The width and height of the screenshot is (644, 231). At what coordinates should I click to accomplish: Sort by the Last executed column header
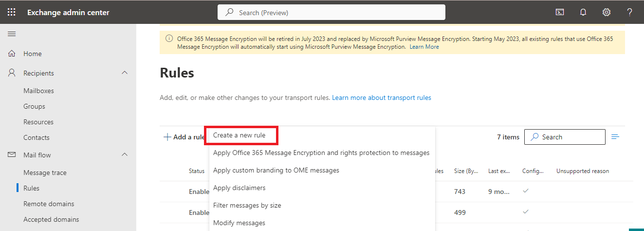(x=499, y=171)
